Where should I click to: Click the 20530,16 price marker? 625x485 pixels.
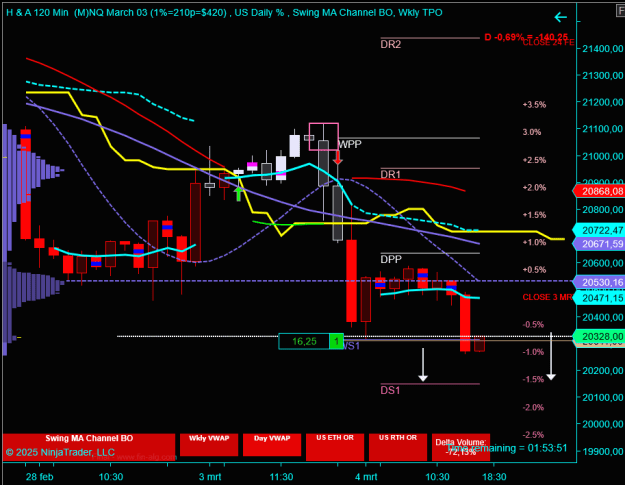click(x=599, y=282)
